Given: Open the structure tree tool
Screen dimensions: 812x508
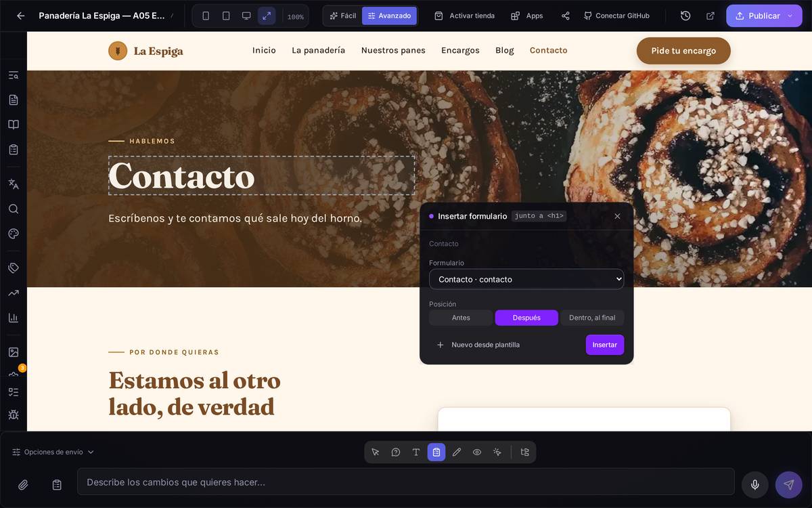Looking at the screenshot, I should pos(524,452).
